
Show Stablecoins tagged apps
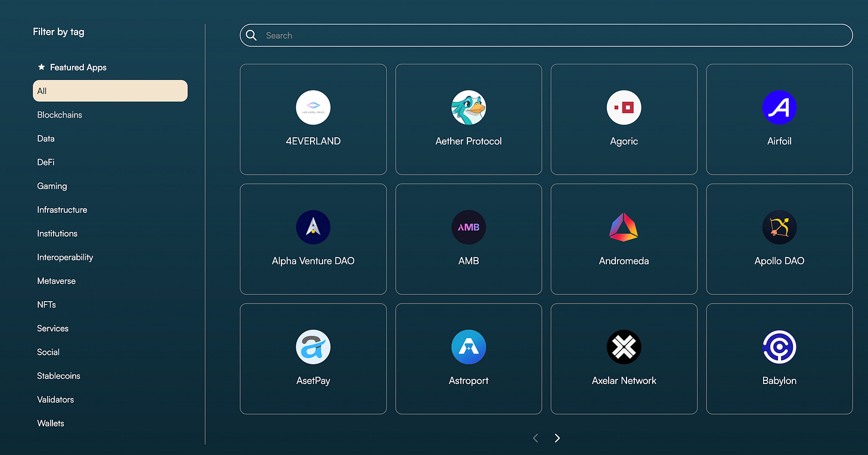click(x=58, y=376)
